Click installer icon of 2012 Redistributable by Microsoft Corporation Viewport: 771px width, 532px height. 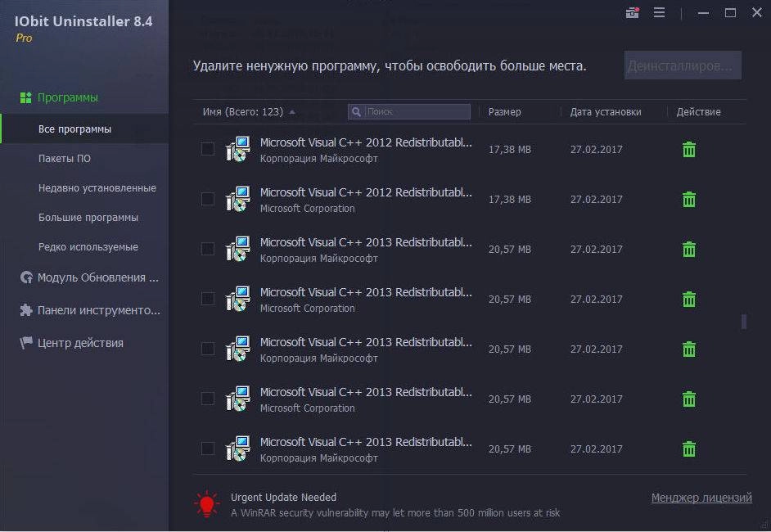point(238,199)
